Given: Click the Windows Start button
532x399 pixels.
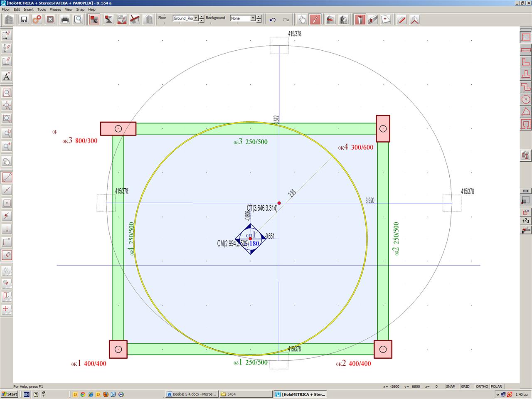Looking at the screenshot, I should (10, 394).
